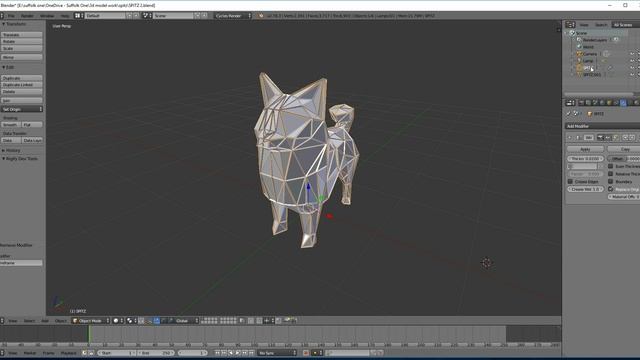Collapse the Rigid Body Tools panel
Viewport: 640px width, 360px height.
tap(20, 159)
